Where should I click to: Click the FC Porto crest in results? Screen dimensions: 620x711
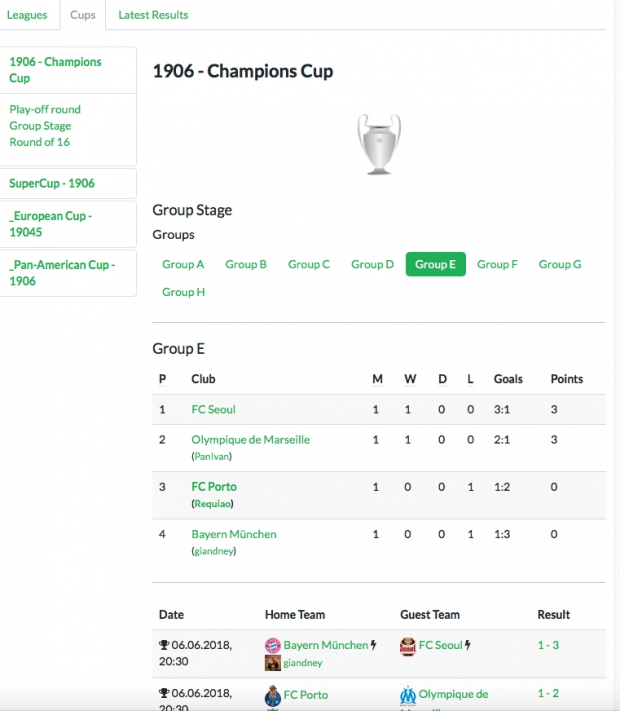coord(273,696)
